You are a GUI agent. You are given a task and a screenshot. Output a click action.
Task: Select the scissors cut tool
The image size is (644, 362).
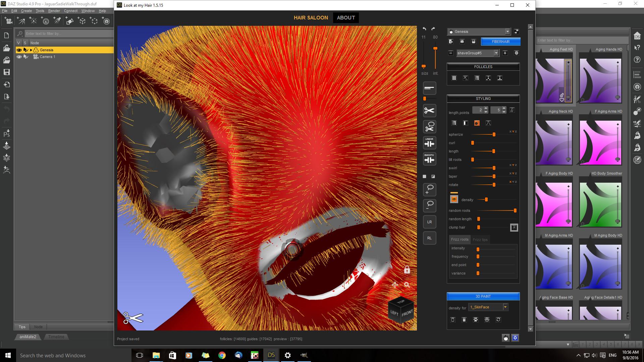[x=429, y=111]
